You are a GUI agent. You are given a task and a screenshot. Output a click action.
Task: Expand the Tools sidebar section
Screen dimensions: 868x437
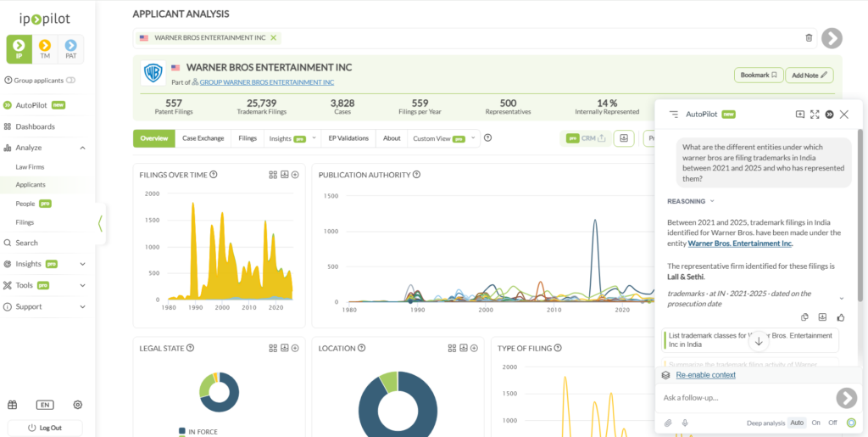click(82, 285)
